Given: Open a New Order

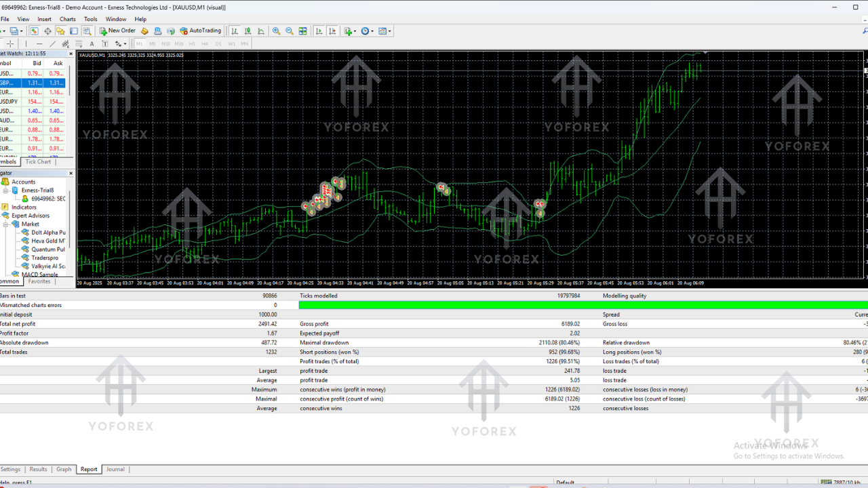Looking at the screenshot, I should (x=117, y=30).
